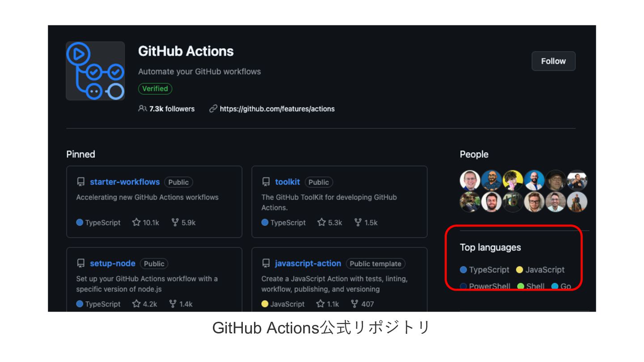This screenshot has width=644, height=362.
Task: Click the link chain icon beside URL
Action: (213, 109)
